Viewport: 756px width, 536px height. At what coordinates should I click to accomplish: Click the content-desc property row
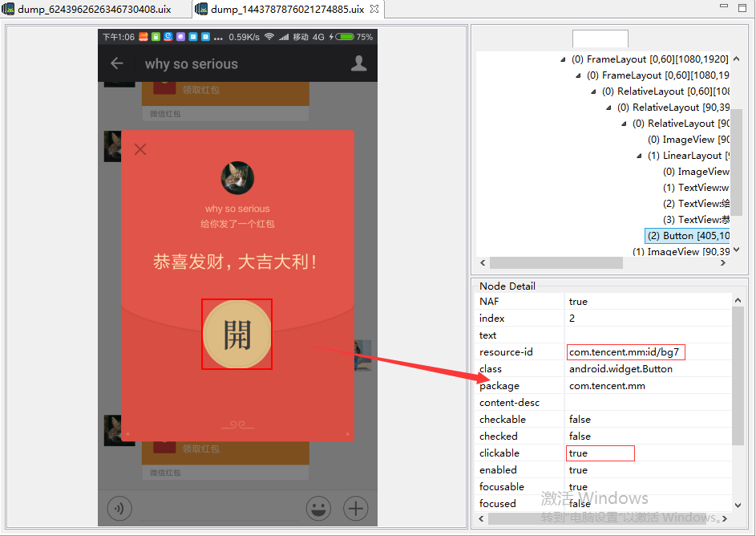click(x=603, y=403)
